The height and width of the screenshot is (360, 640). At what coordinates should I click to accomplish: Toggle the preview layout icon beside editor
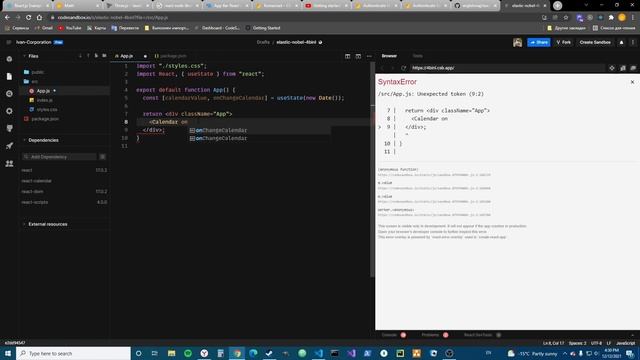(358, 56)
